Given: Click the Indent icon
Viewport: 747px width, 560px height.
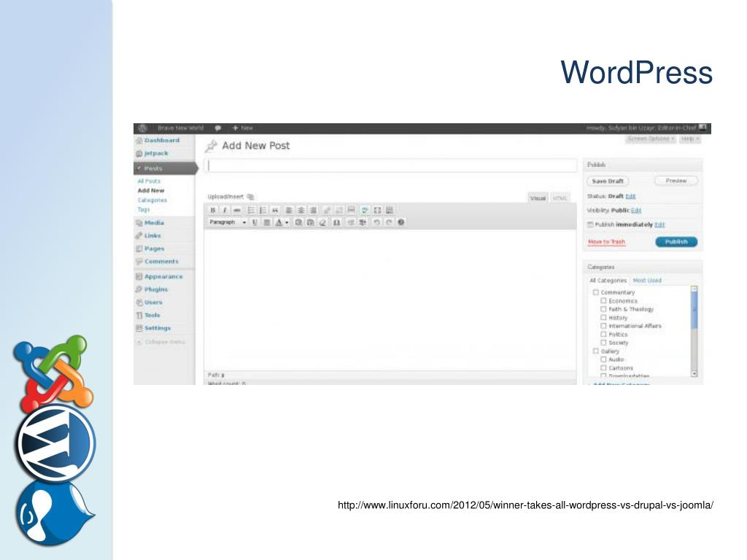Looking at the screenshot, I should 363,222.
